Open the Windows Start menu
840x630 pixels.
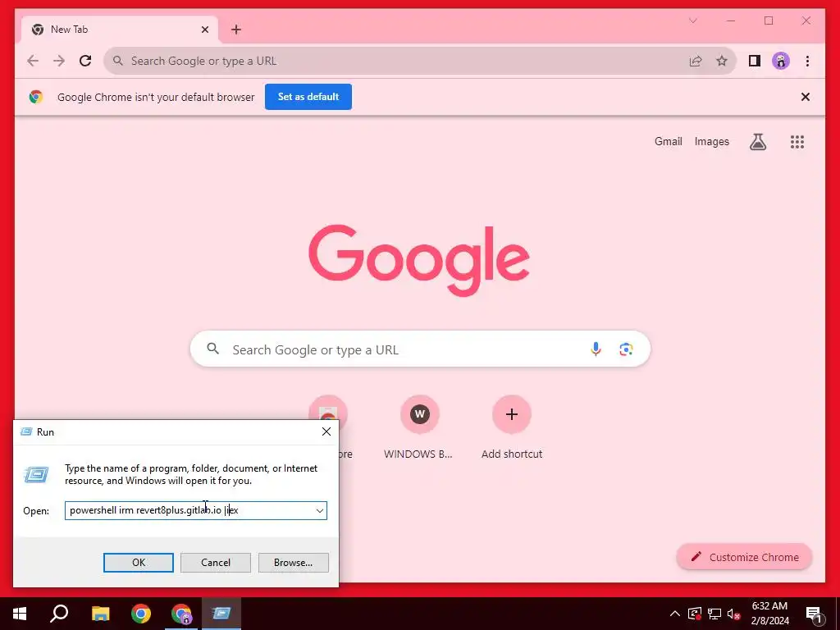pyautogui.click(x=20, y=614)
